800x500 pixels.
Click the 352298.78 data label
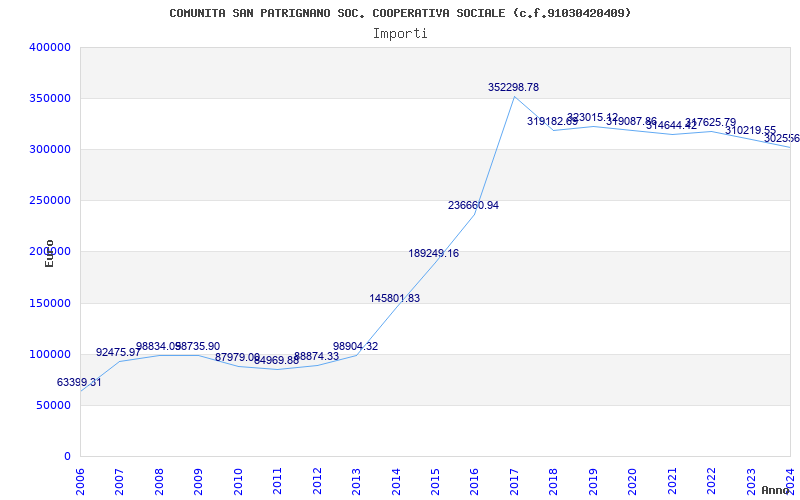(513, 87)
